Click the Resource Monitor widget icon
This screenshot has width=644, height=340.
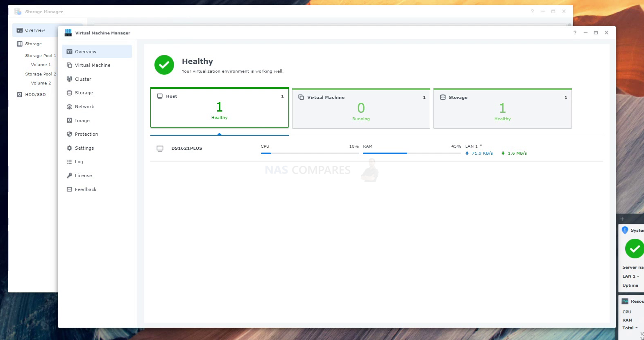click(625, 301)
